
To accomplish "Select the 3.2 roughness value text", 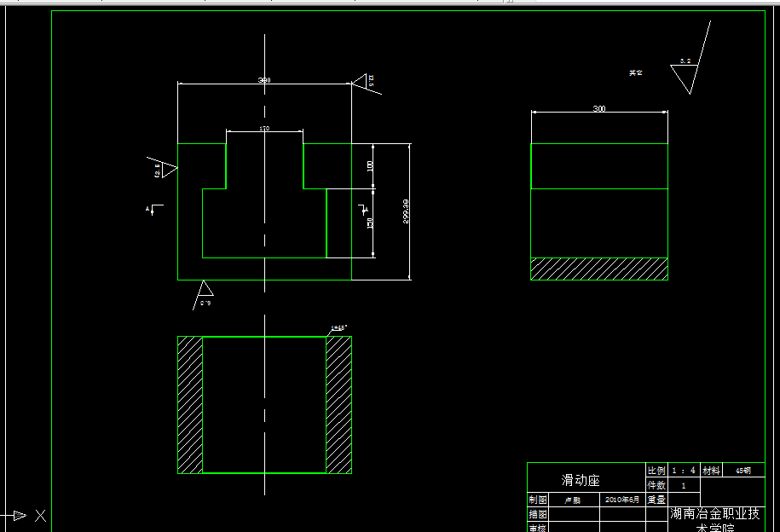I will point(685,61).
